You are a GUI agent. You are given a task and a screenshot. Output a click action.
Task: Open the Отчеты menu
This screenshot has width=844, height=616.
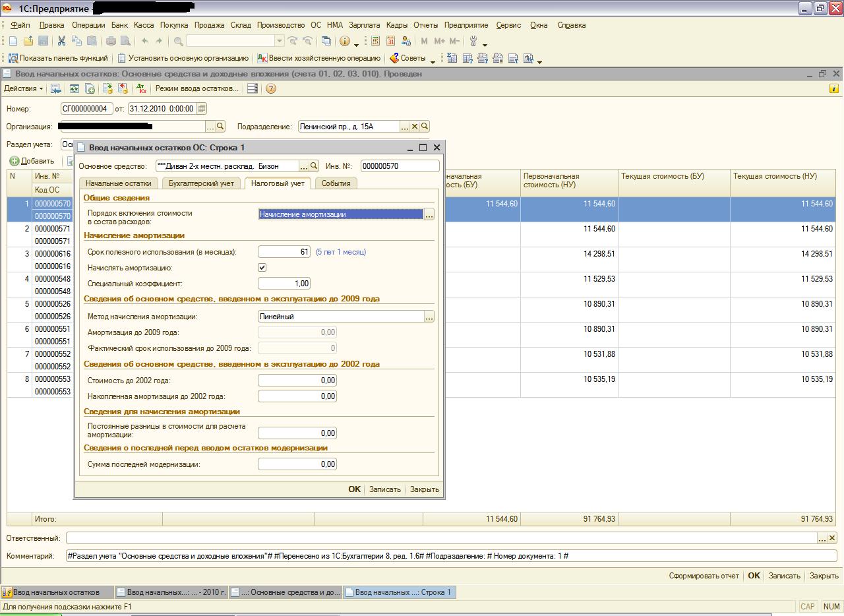[425, 25]
